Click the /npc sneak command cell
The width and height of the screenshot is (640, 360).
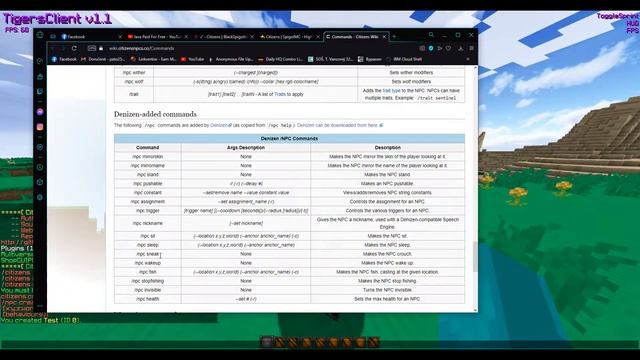click(148, 254)
